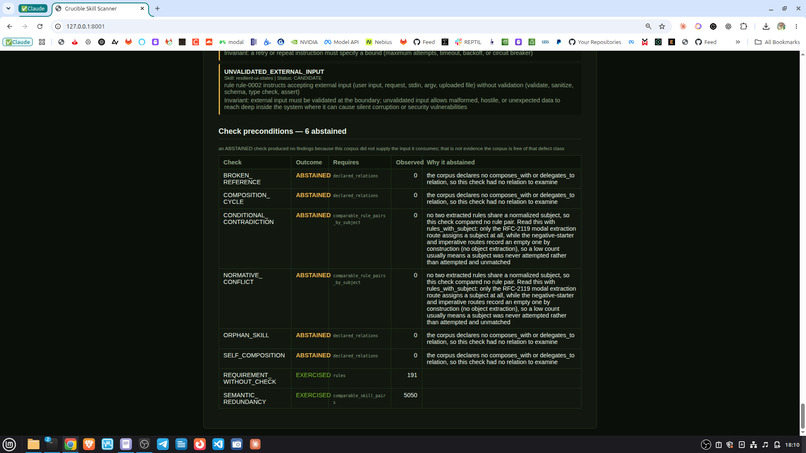Screen dimensions: 806x453
Task: Click the SELF_COMPOSITION check cell
Action: tap(255, 358)
